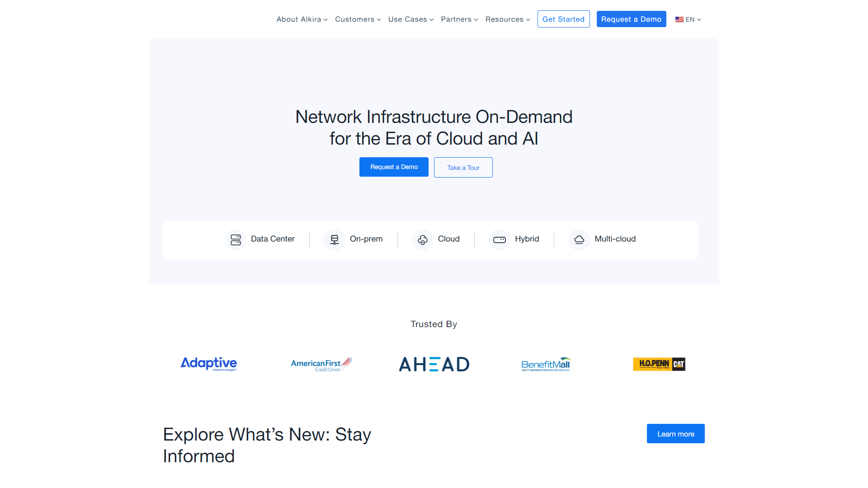
Task: Expand the Customers dropdown
Action: [x=358, y=19]
